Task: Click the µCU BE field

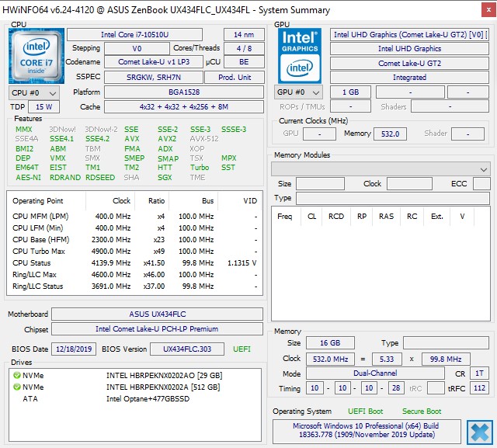Action: (244, 62)
